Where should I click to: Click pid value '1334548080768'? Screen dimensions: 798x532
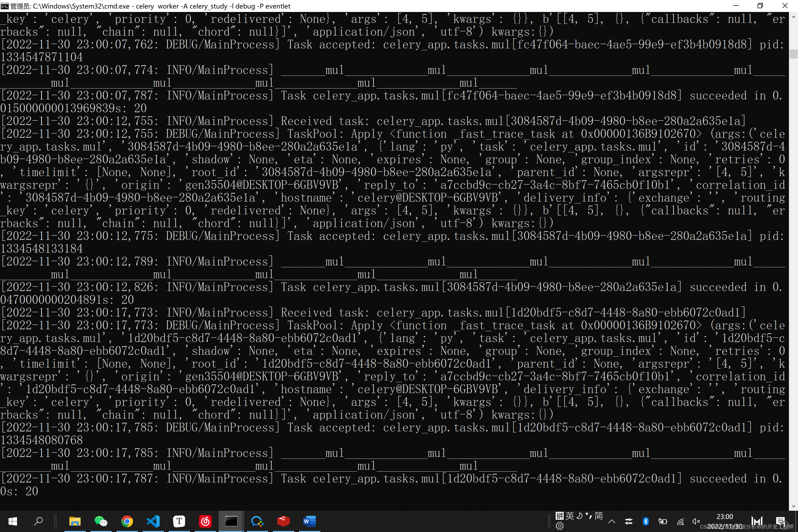click(x=41, y=440)
